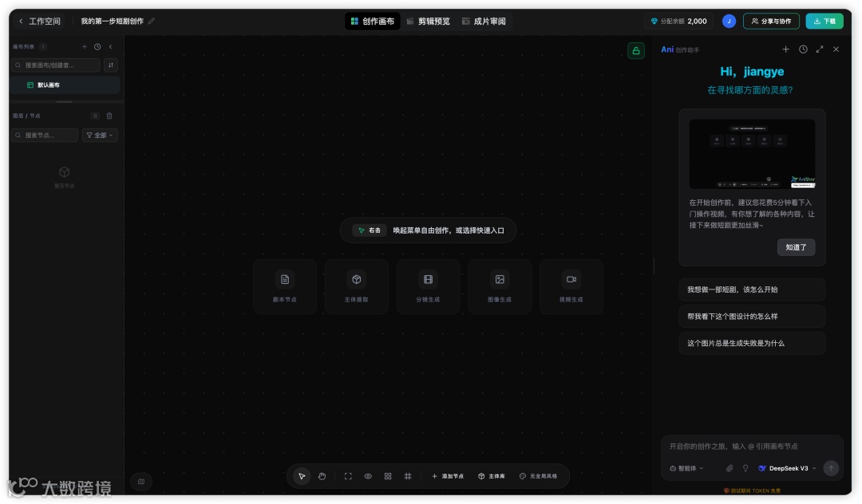Screen dimensions: 862x504
Task: Choose the 视频生成 quick entry card
Action: 571,286
